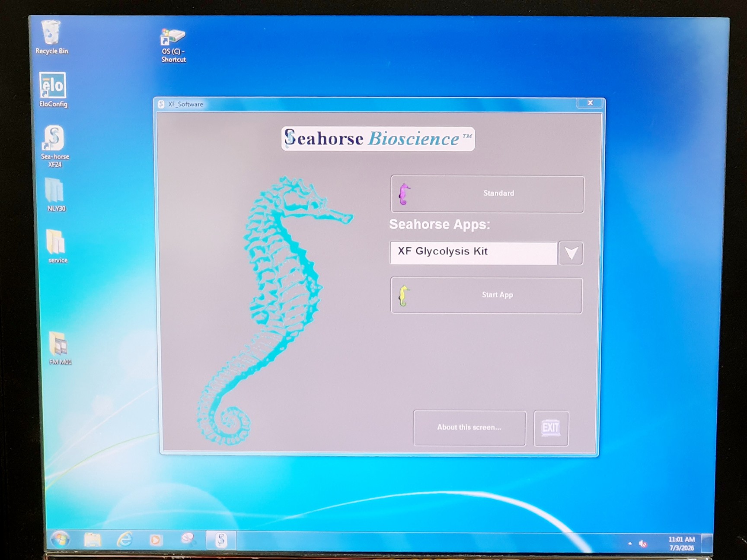Open the Recycle Bin desktop icon

point(51,37)
